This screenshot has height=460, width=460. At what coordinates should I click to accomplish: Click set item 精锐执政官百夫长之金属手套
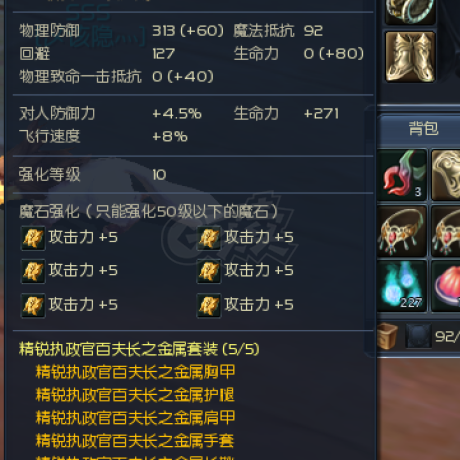tap(135, 440)
